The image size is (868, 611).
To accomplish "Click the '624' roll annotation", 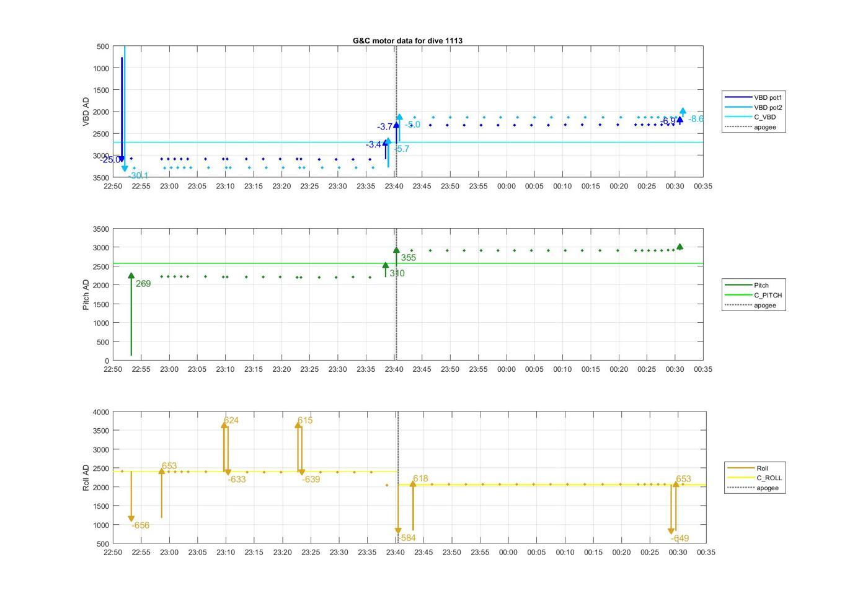I will (231, 420).
